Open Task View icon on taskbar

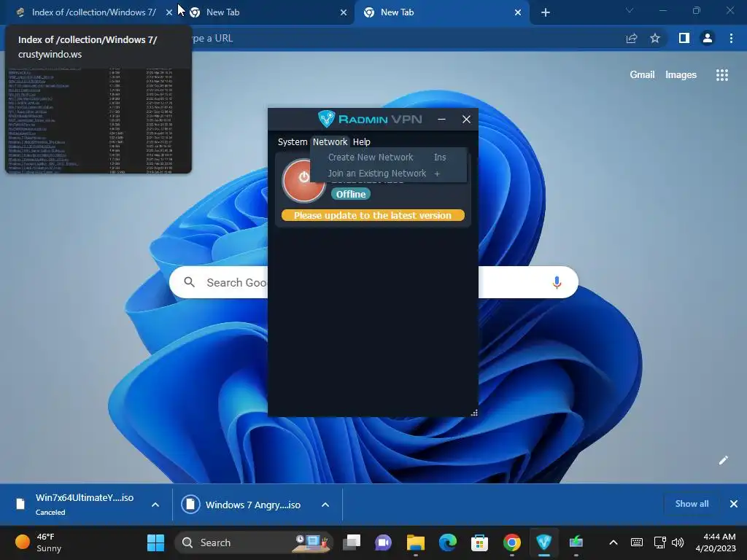(x=352, y=542)
